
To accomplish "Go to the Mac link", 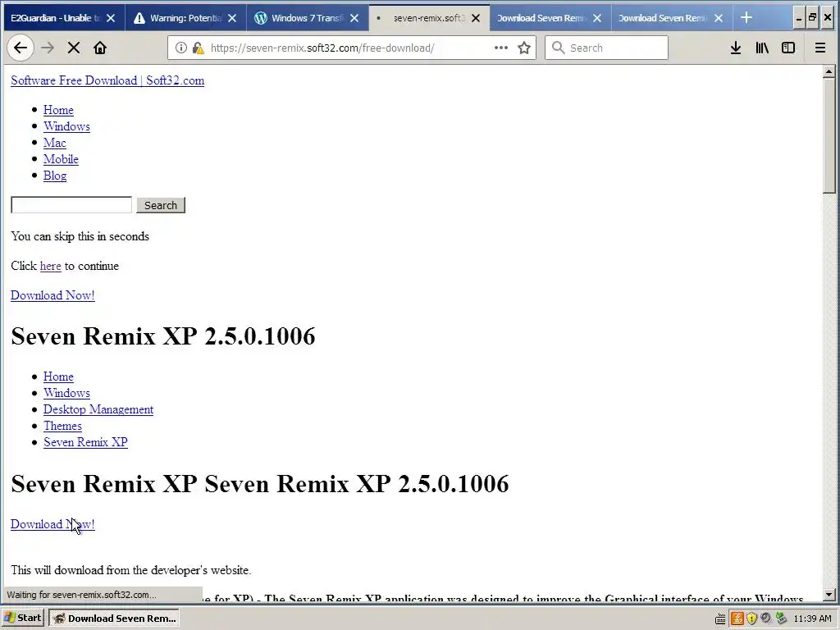I will [x=55, y=143].
